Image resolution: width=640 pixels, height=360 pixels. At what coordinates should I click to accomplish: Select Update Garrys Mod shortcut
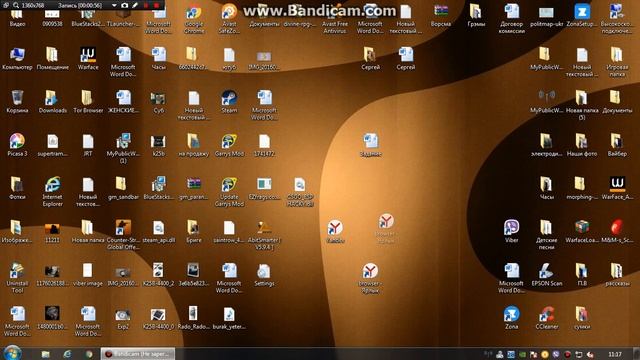coord(229,191)
